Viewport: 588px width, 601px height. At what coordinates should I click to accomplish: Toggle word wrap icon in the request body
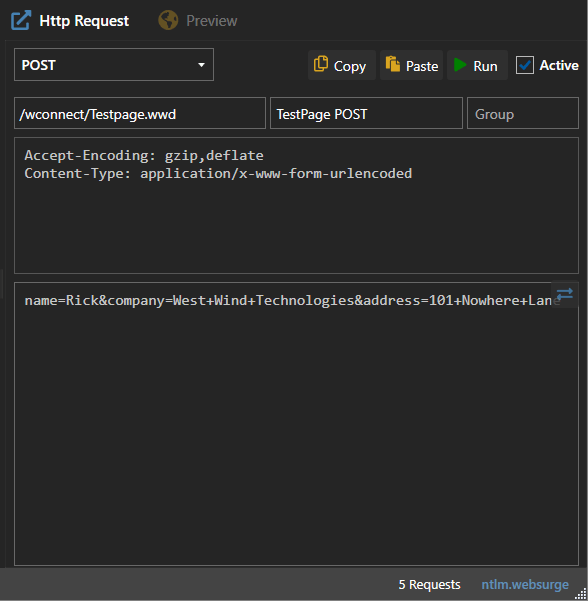click(565, 294)
